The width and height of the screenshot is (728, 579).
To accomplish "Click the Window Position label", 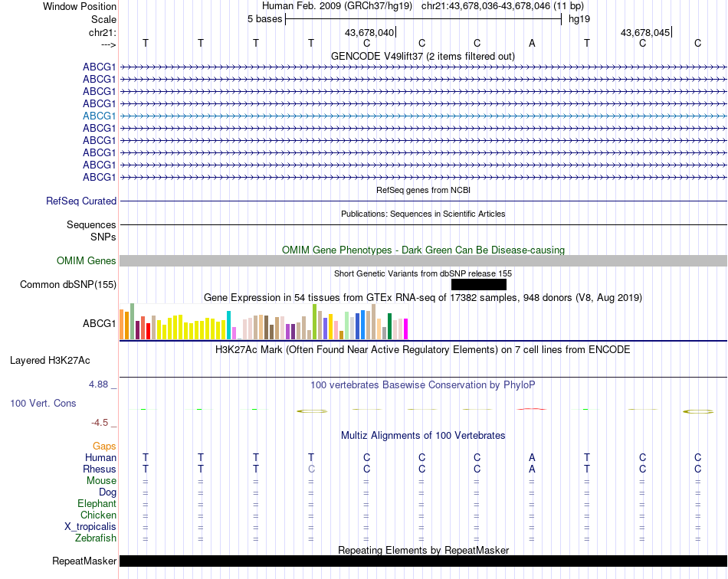I will [x=80, y=6].
